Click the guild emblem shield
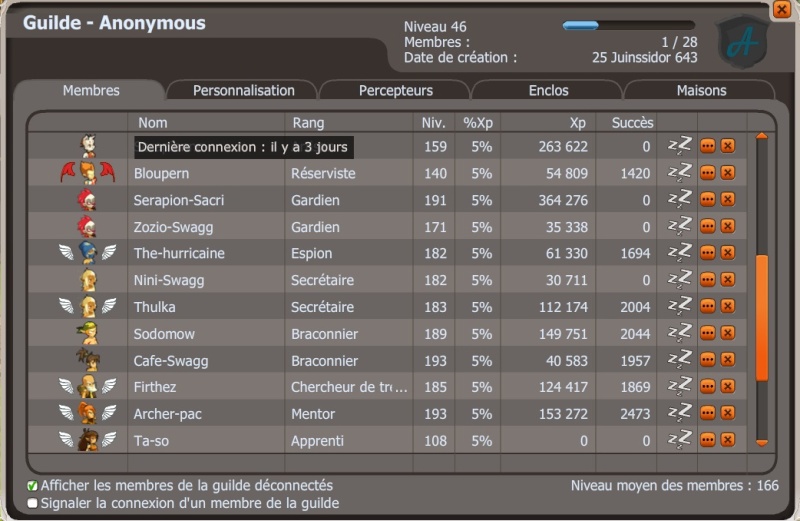 click(742, 43)
